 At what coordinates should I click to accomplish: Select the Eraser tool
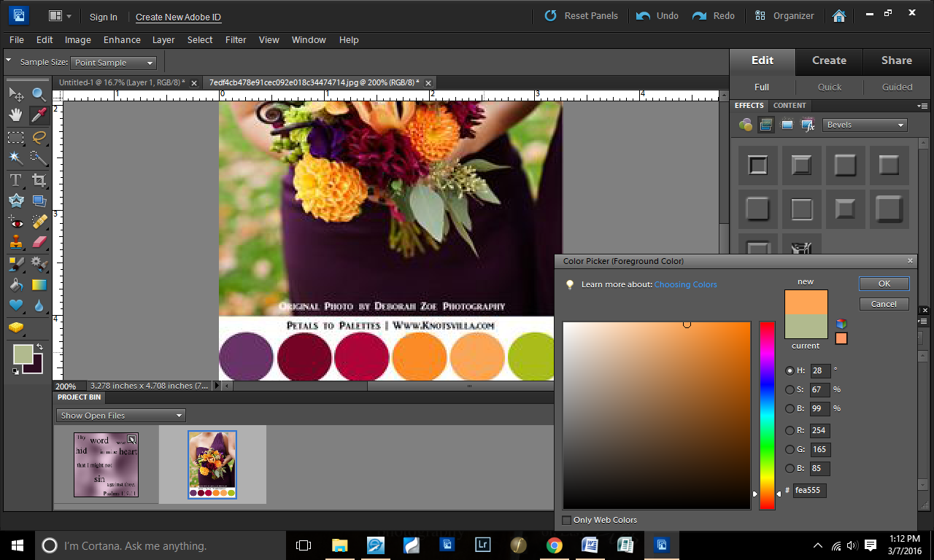coord(39,242)
